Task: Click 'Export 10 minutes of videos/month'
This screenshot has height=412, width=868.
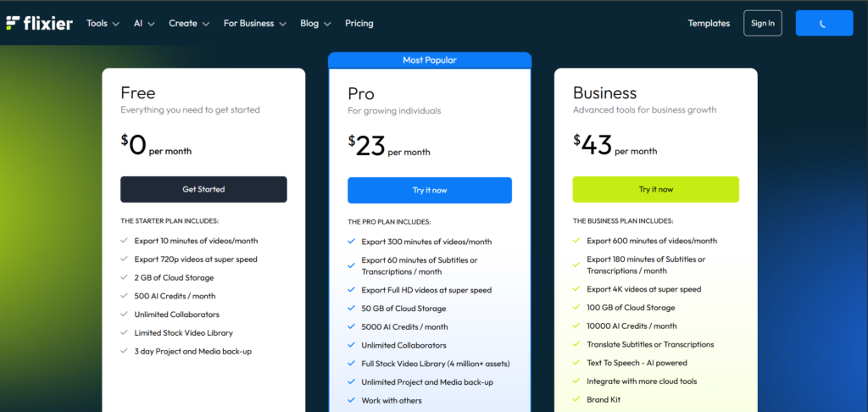Action: tap(196, 241)
